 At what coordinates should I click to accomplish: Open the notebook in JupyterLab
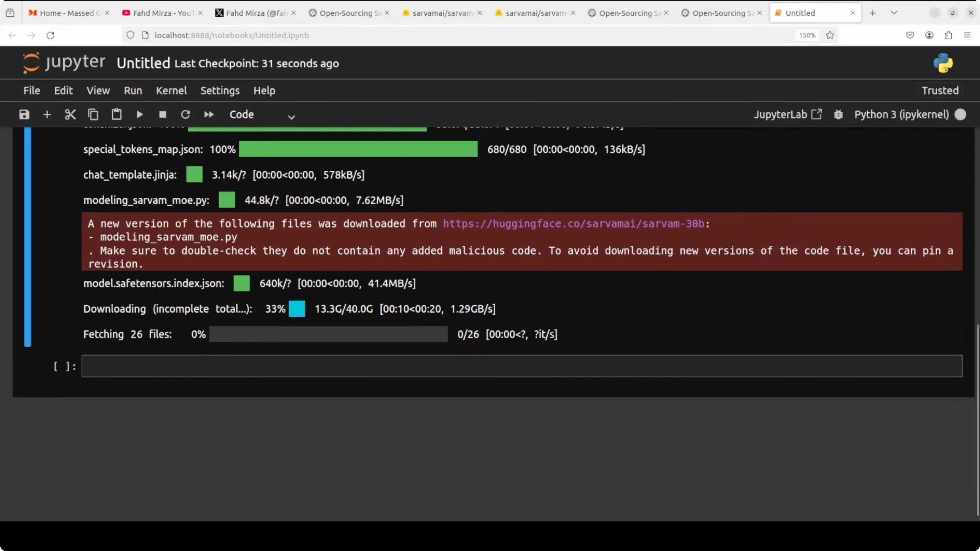coord(787,114)
